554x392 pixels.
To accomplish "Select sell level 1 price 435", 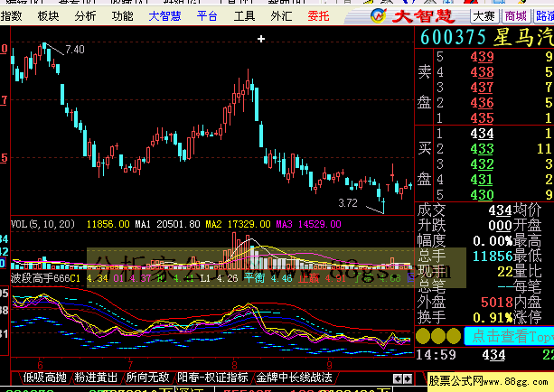I will 482,118.
